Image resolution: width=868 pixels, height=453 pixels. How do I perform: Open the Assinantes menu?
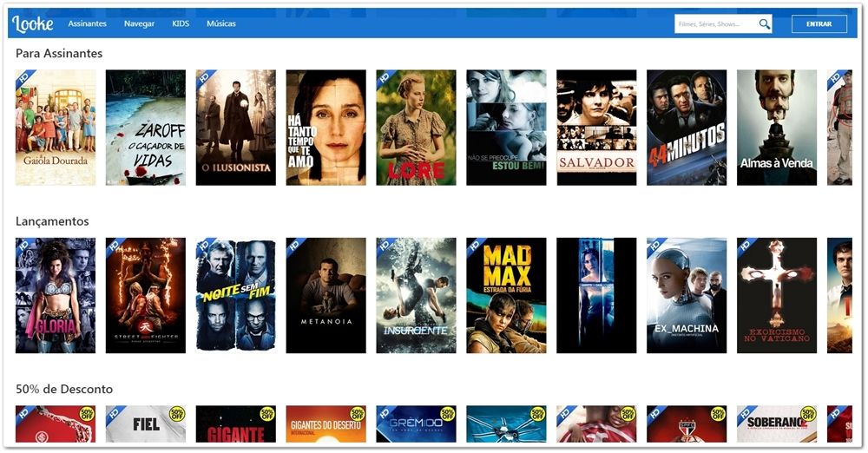(x=87, y=23)
